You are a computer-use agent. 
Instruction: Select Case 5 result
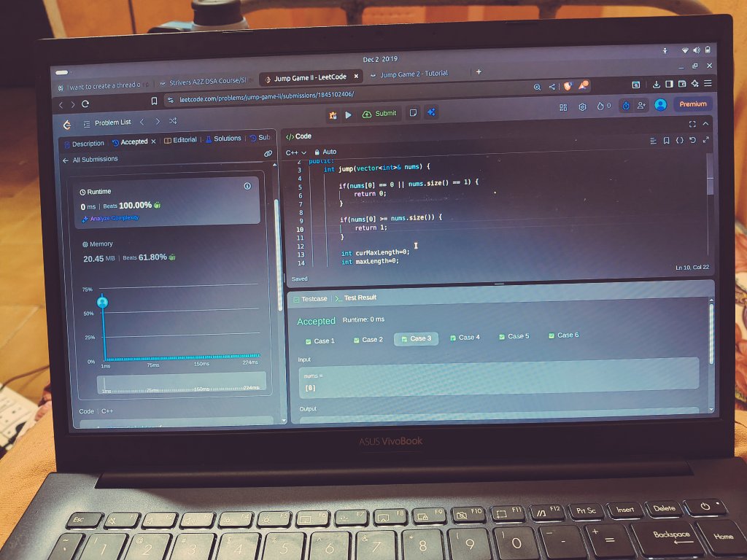pyautogui.click(x=514, y=336)
